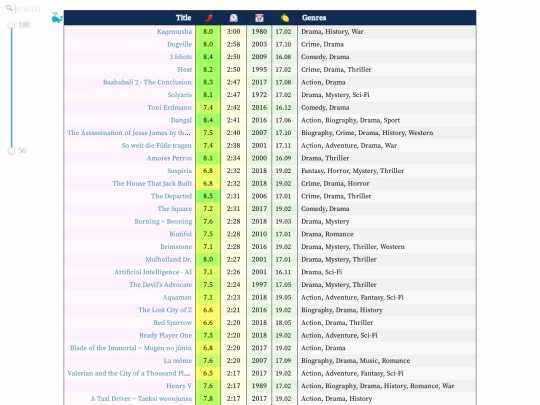Open the 3 Idiots movie link
The image size is (540, 405).
(181, 57)
